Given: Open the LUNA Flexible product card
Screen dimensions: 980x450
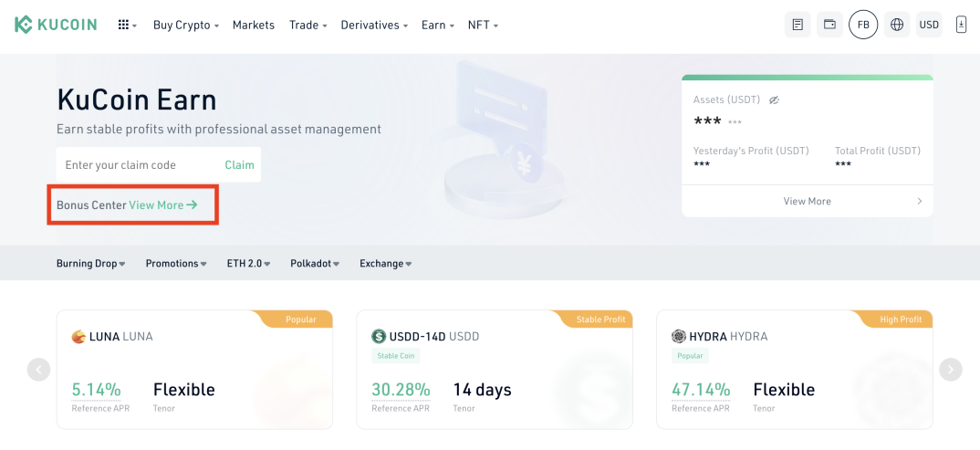Looking at the screenshot, I should tap(194, 370).
